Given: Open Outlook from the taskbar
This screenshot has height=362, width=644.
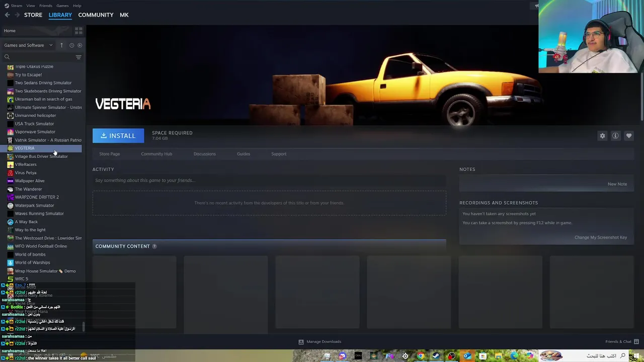Looking at the screenshot, I should (x=467, y=356).
